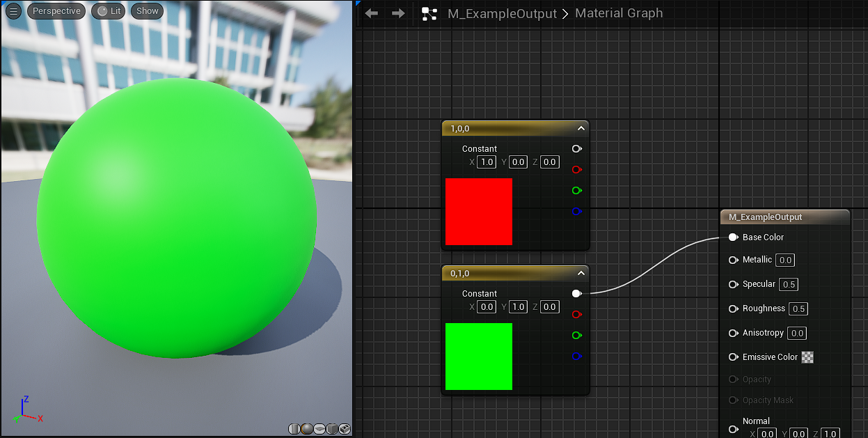The image size is (868, 438).
Task: Click the X value field of 1,0,0 node
Action: 487,162
